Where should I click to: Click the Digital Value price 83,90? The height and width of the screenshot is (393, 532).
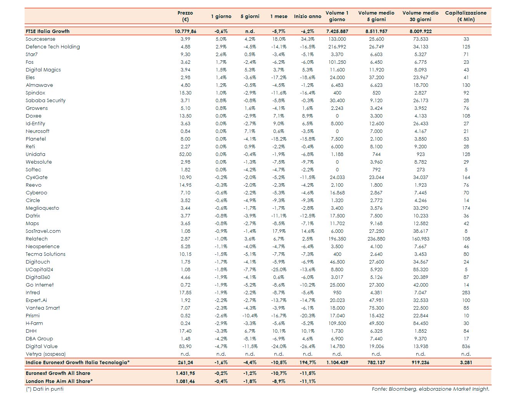pyautogui.click(x=185, y=346)
